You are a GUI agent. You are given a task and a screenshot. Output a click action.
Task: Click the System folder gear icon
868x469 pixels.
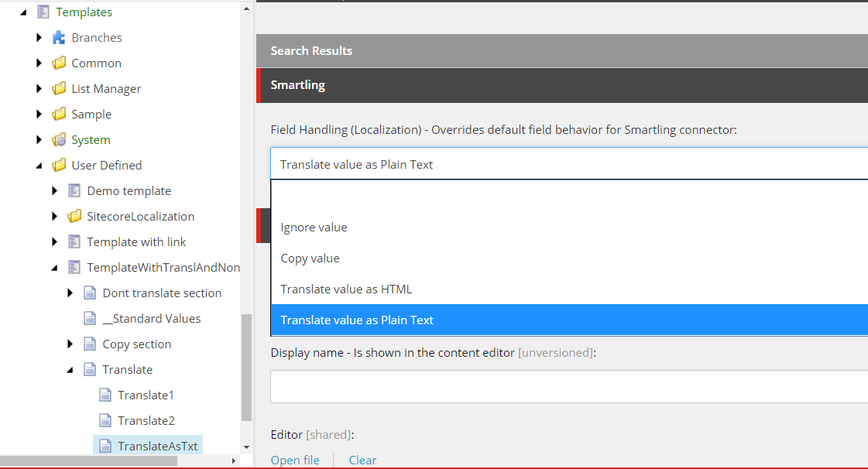click(59, 139)
